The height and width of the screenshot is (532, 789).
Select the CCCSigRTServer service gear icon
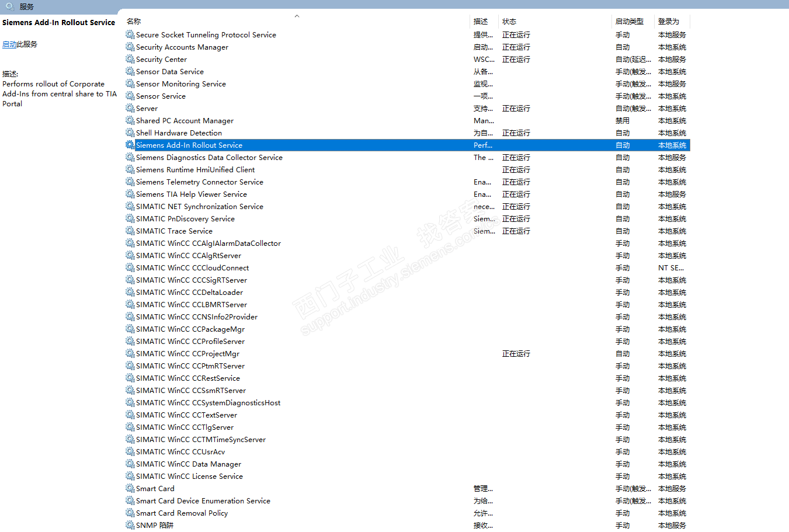(130, 280)
